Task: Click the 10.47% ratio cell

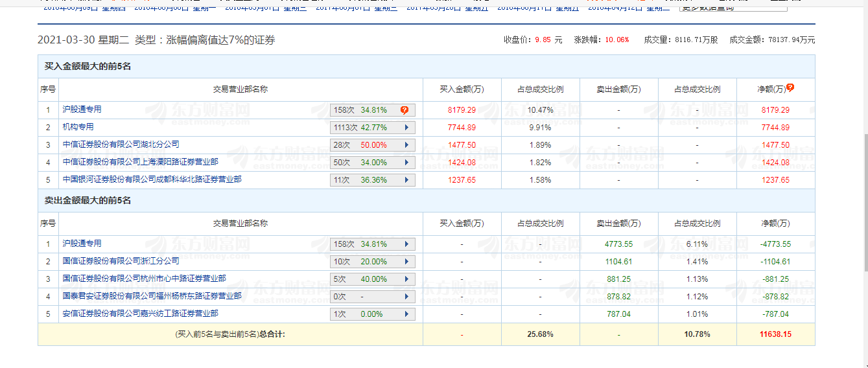Action: click(x=540, y=110)
